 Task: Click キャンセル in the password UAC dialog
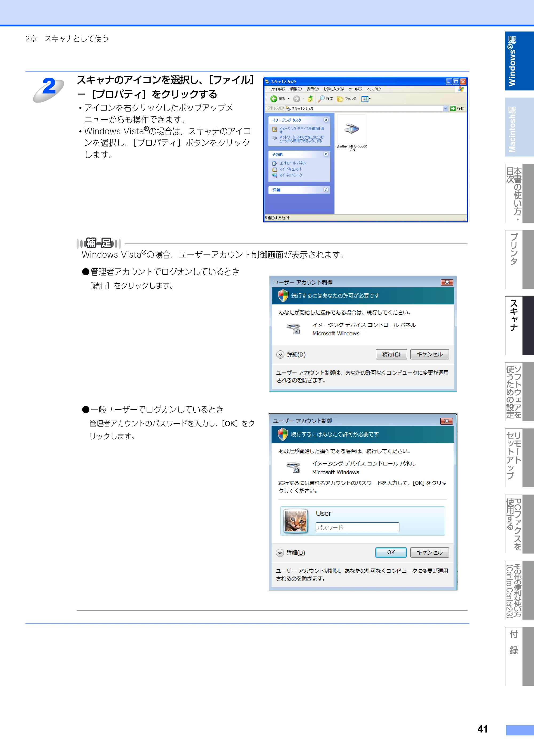[429, 553]
